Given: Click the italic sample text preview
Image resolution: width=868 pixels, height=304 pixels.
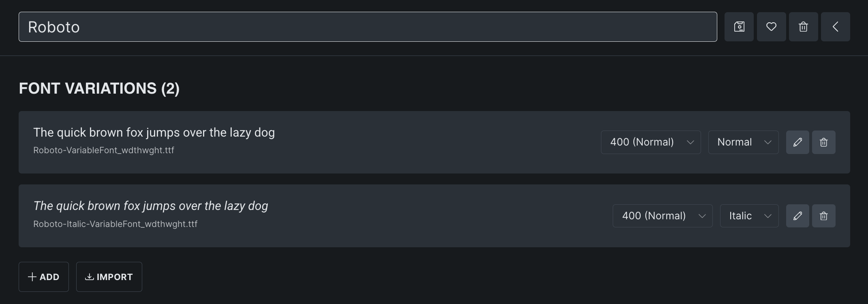Looking at the screenshot, I should click(151, 206).
